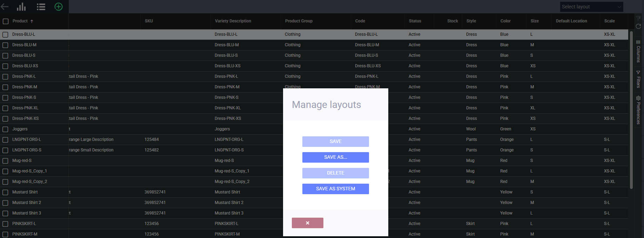Select the Joggers row checkbox
This screenshot has height=238, width=644.
[x=6, y=129]
